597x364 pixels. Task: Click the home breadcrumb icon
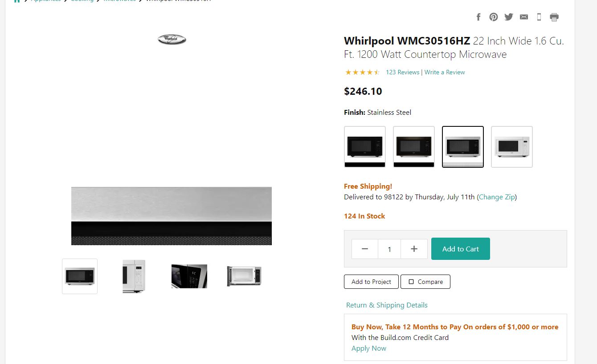pos(17,1)
